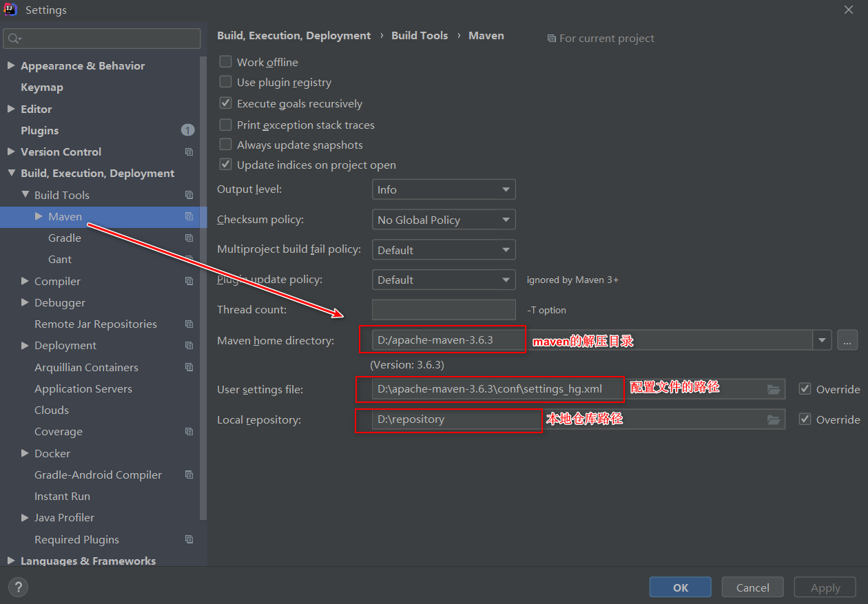Uncheck Execute goals recursively
The height and width of the screenshot is (604, 868).
(x=225, y=103)
